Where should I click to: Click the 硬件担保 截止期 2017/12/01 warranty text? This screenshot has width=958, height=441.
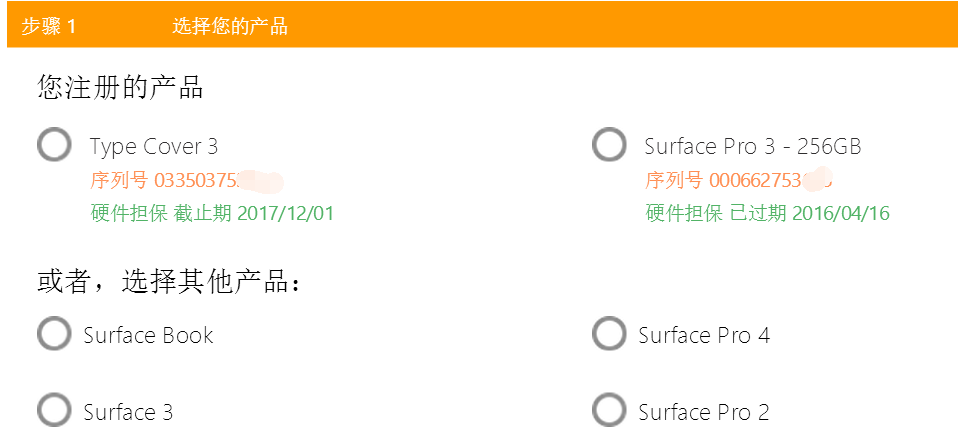click(x=212, y=213)
